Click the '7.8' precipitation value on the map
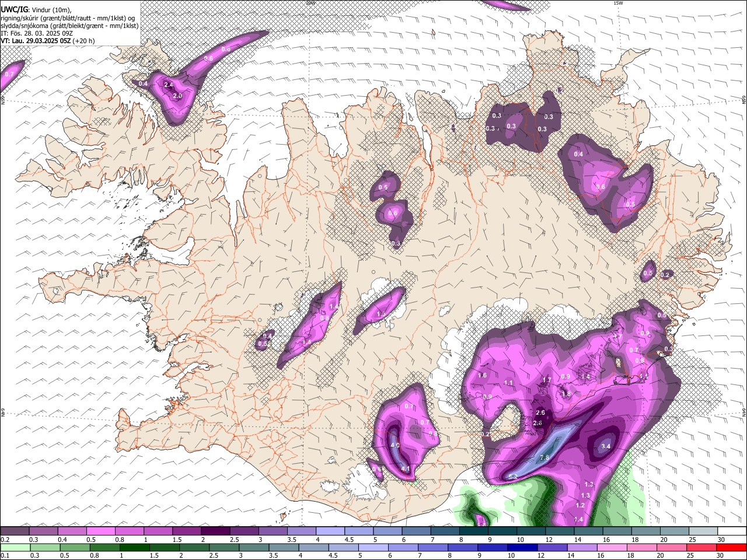747x560 pixels. click(x=544, y=457)
